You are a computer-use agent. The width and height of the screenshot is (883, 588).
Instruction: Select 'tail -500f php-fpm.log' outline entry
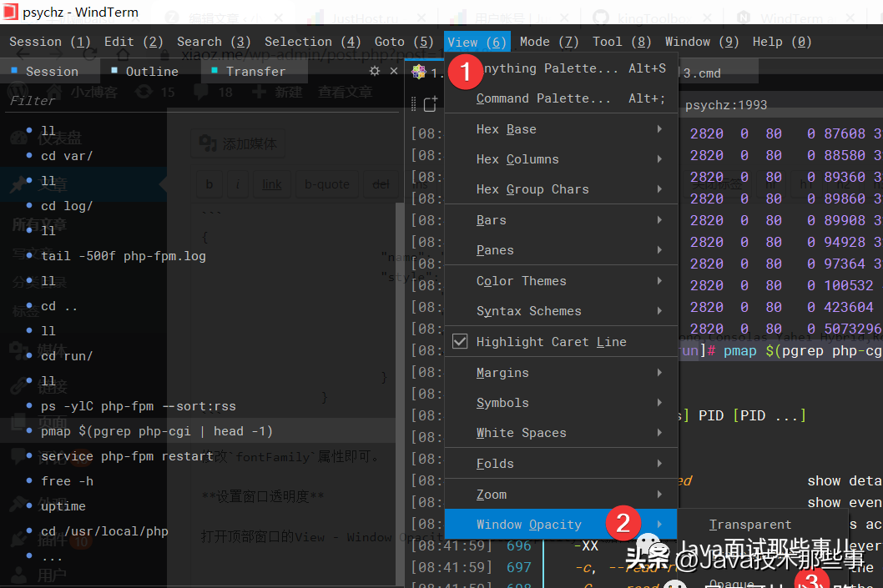pos(124,256)
